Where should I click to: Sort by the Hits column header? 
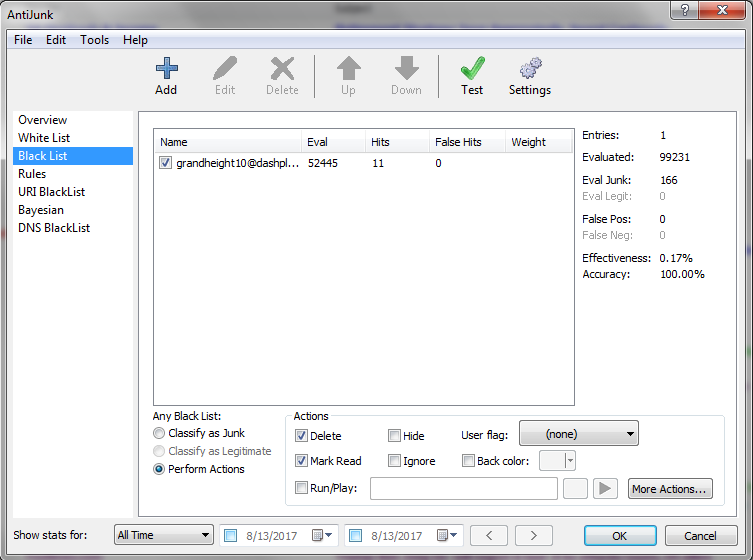pyautogui.click(x=397, y=142)
